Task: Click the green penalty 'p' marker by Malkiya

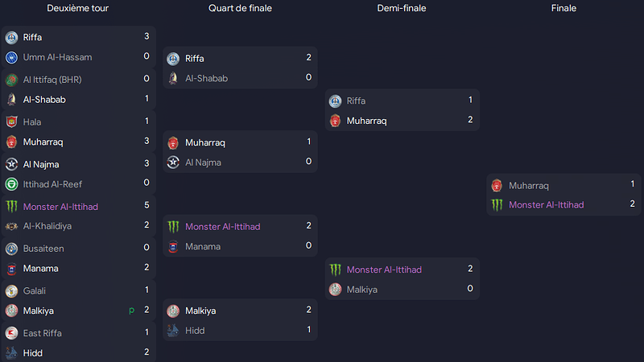Action: click(131, 311)
